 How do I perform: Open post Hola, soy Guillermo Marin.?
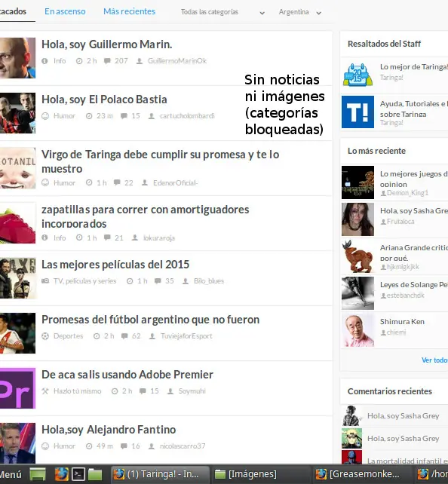[x=107, y=44]
